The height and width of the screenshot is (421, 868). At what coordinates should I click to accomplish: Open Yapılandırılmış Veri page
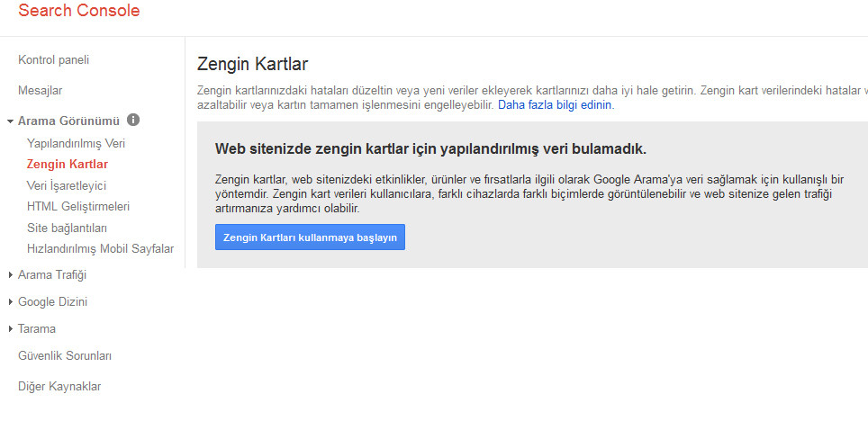coord(76,143)
